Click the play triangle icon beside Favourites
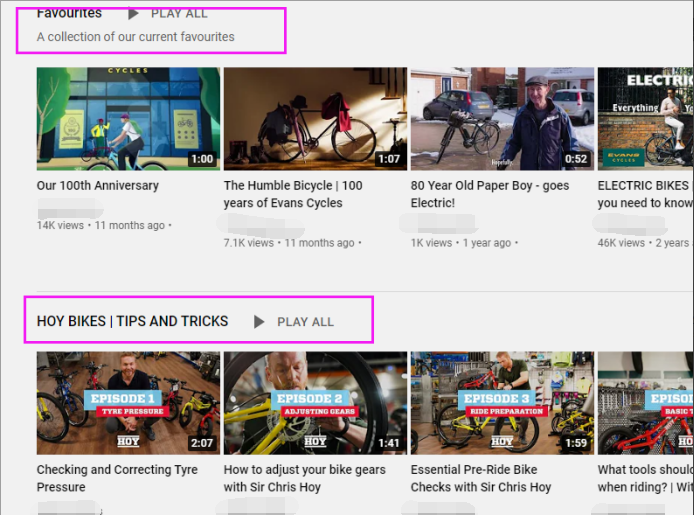Viewport: 694px width, 515px height. pos(133,14)
